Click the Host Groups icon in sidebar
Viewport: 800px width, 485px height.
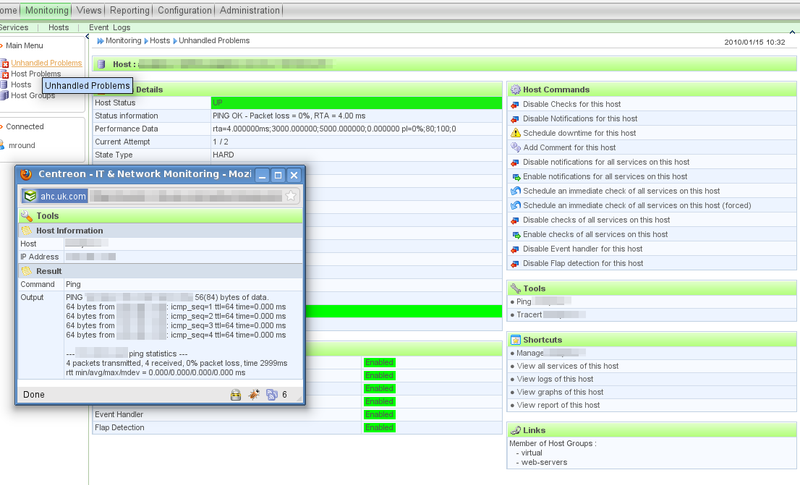tap(5, 96)
